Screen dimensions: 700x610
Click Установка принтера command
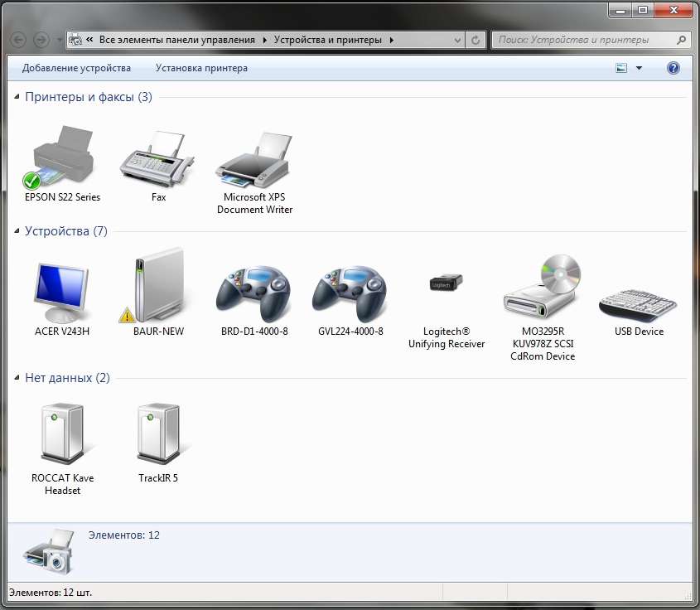click(201, 68)
